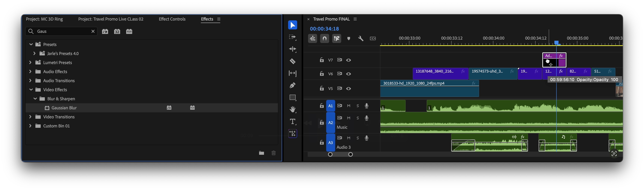Viewport: 644px width, 190px height.
Task: Toggle lock on track V7
Action: point(322,60)
